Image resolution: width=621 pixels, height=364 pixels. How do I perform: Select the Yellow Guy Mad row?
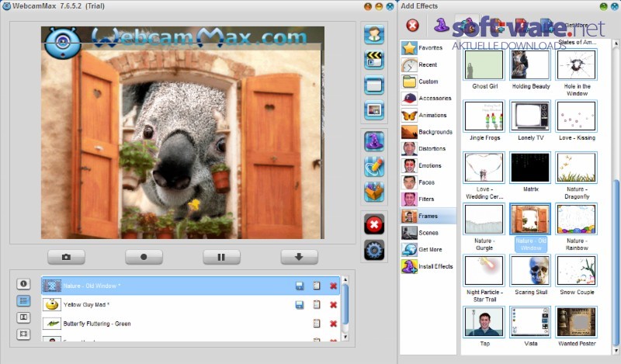190,304
